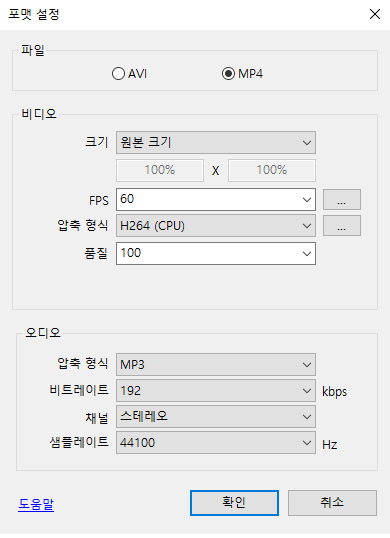
Task: Open the video 크기 dropdown showing 원본 크기
Action: coord(216,142)
